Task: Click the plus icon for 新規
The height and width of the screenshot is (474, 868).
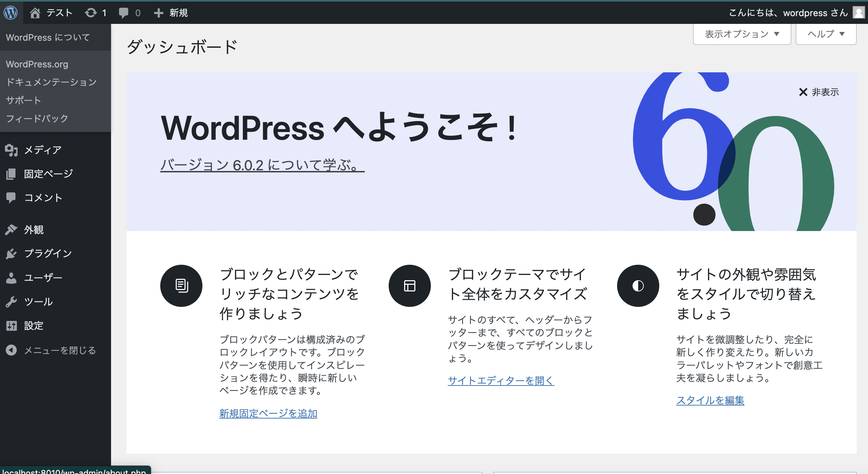Action: [158, 13]
